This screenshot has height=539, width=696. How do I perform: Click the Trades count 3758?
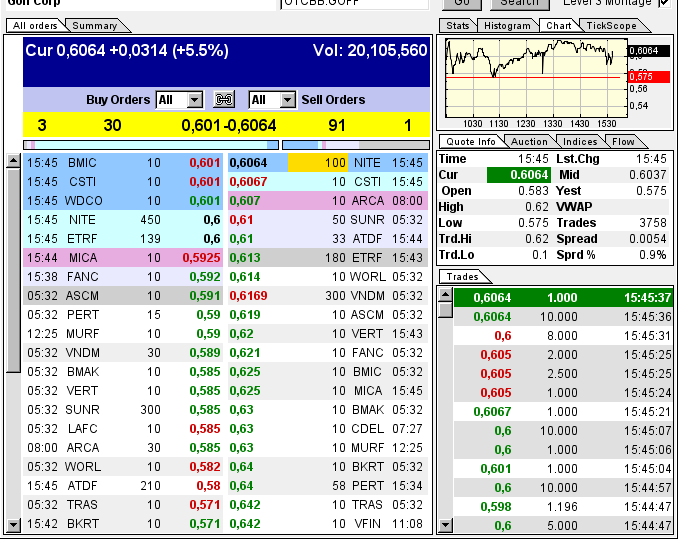tap(652, 223)
